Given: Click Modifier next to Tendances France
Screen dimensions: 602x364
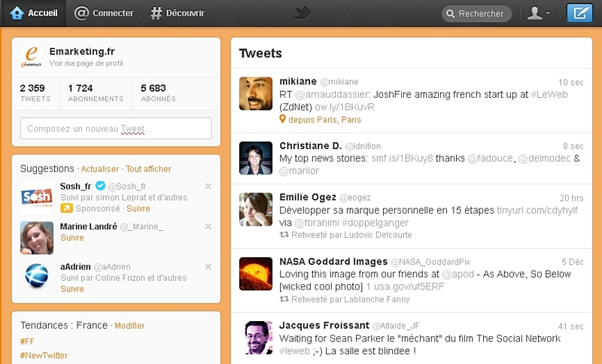Looking at the screenshot, I should pyautogui.click(x=129, y=326).
